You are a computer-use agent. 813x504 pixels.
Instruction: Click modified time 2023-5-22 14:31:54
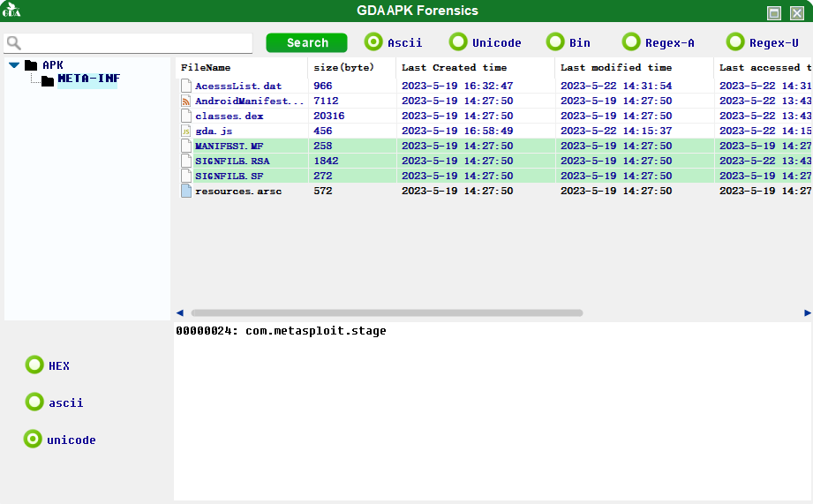point(616,86)
